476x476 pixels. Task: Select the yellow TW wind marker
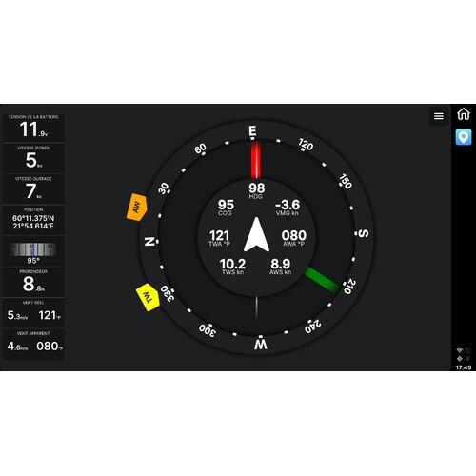click(x=148, y=297)
